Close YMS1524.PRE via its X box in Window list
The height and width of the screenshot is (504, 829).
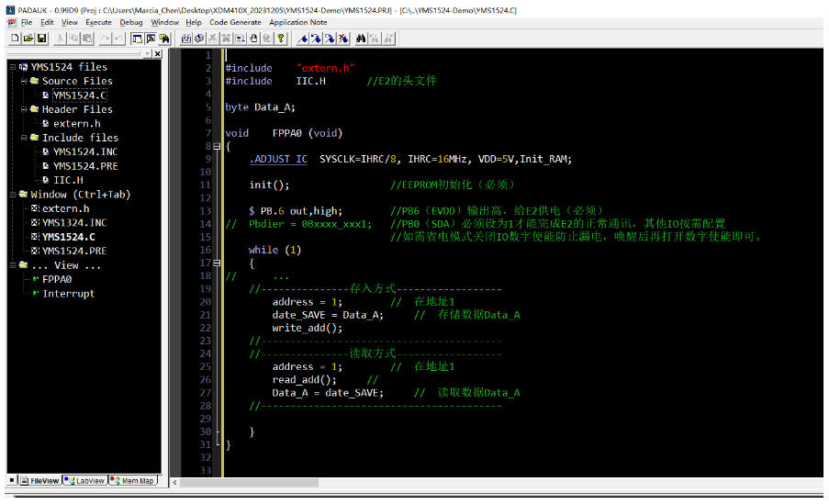click(35, 251)
